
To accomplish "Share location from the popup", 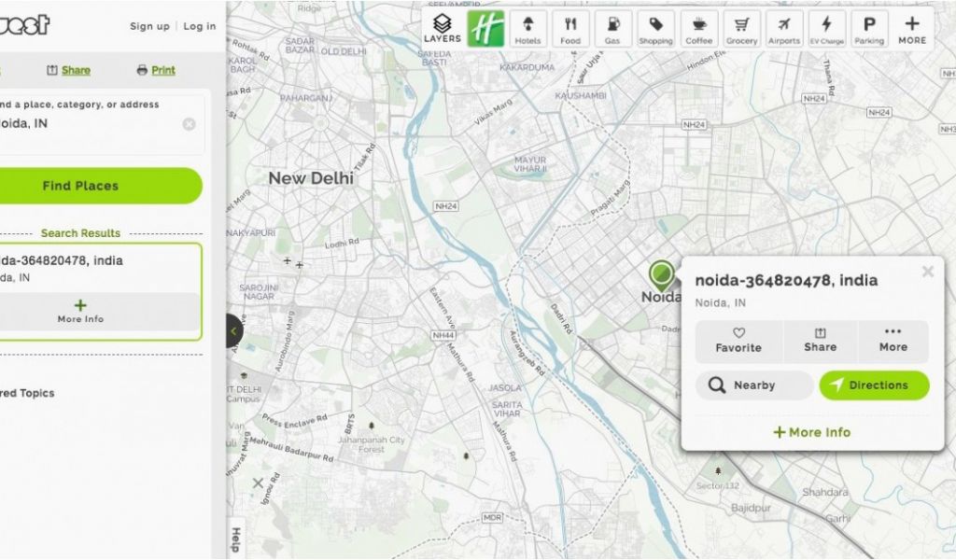I will pos(820,342).
